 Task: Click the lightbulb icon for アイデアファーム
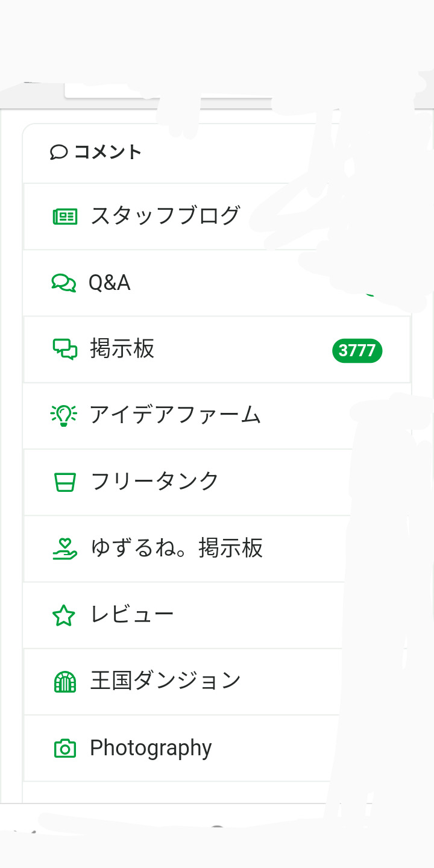coord(64,415)
